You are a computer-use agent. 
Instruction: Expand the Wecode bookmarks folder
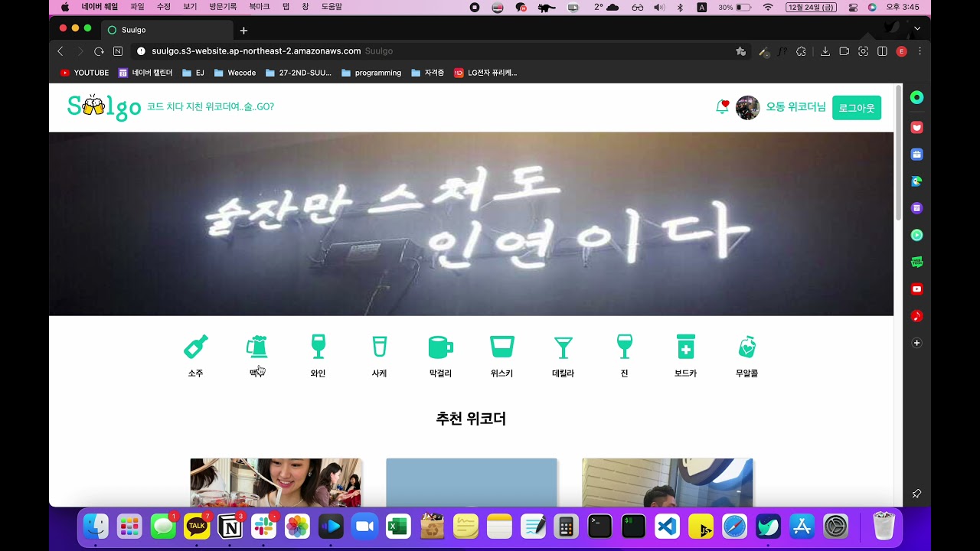pos(235,73)
